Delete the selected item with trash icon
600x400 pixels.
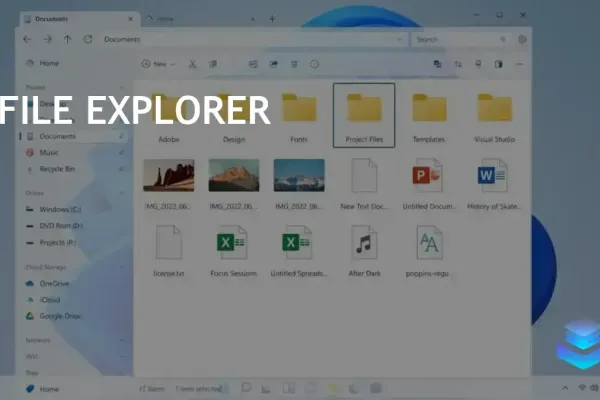click(x=294, y=64)
